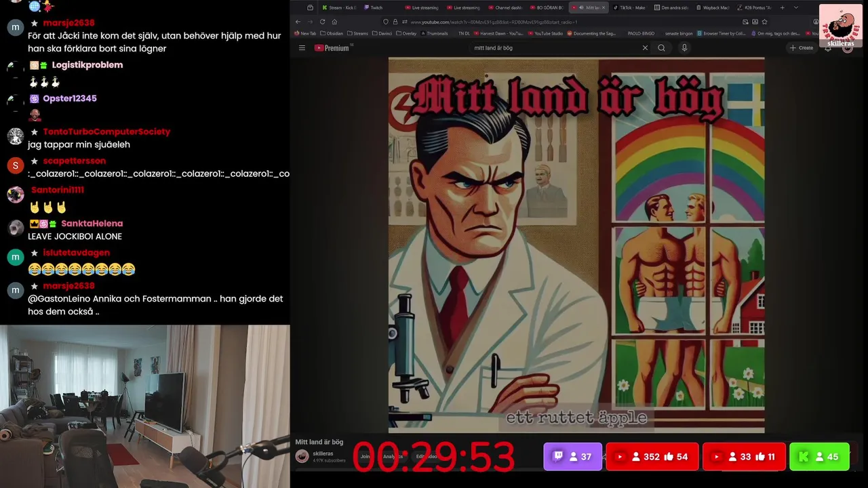Click the YouTube Create button
This screenshot has width=868, height=488.
tap(802, 48)
